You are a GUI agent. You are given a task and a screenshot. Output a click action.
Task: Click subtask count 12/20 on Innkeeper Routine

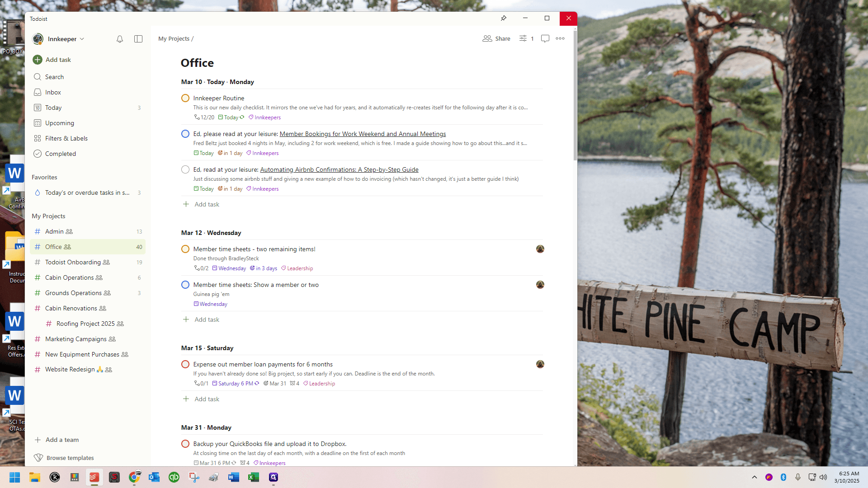pos(204,117)
